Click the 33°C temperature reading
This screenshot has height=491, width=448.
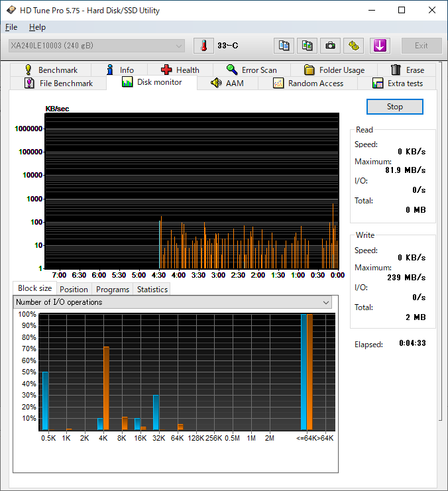(228, 46)
